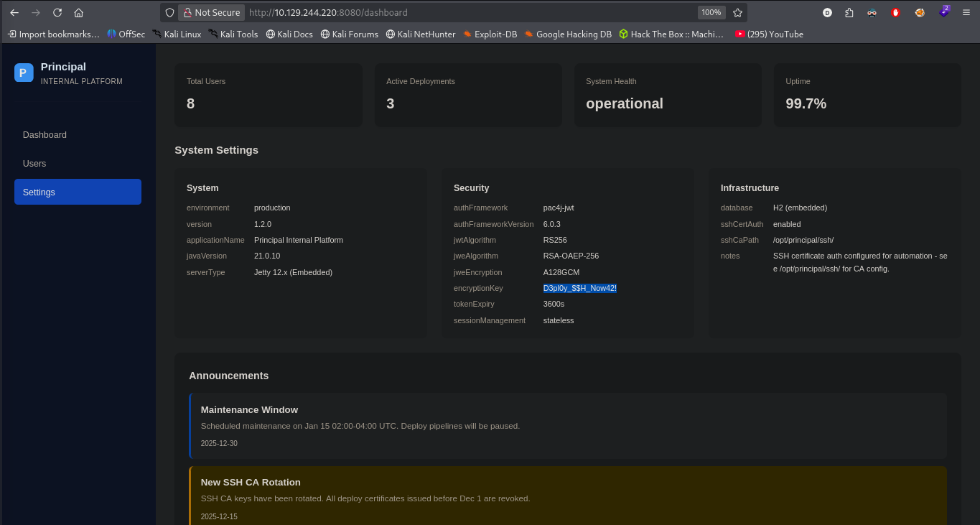Open the browser hamburger application menu
This screenshot has height=525, width=980.
pos(966,12)
